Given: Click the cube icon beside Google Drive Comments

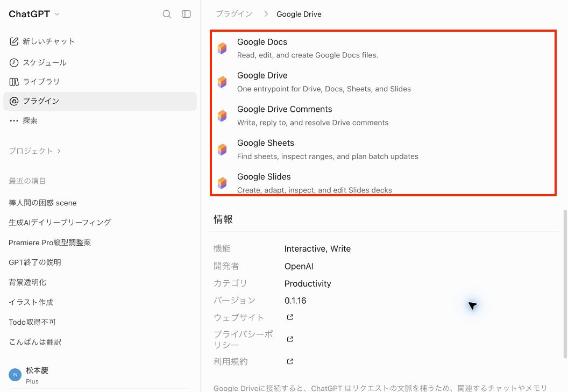Looking at the screenshot, I should (222, 116).
